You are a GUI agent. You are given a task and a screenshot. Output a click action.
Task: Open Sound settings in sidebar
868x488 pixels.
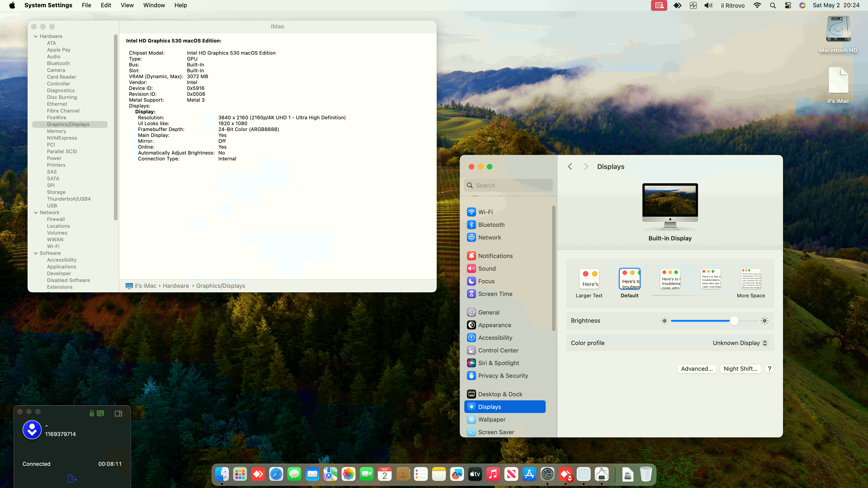click(x=505, y=268)
